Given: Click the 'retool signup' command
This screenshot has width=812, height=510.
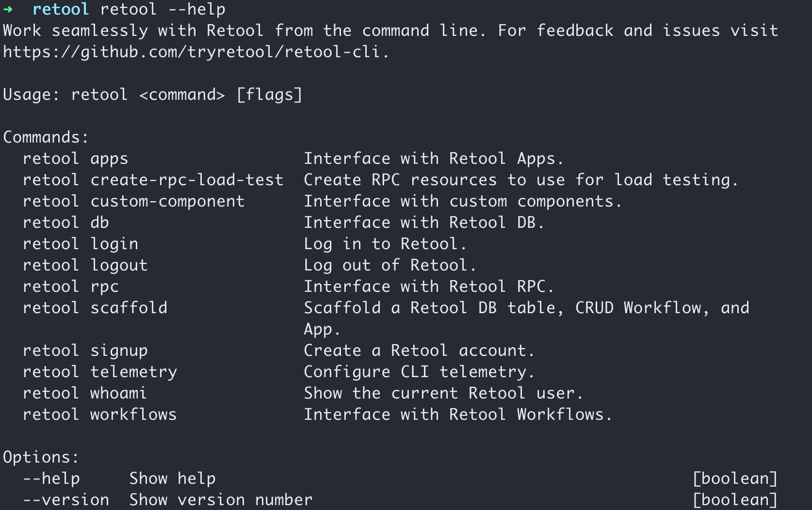Looking at the screenshot, I should coord(85,351).
